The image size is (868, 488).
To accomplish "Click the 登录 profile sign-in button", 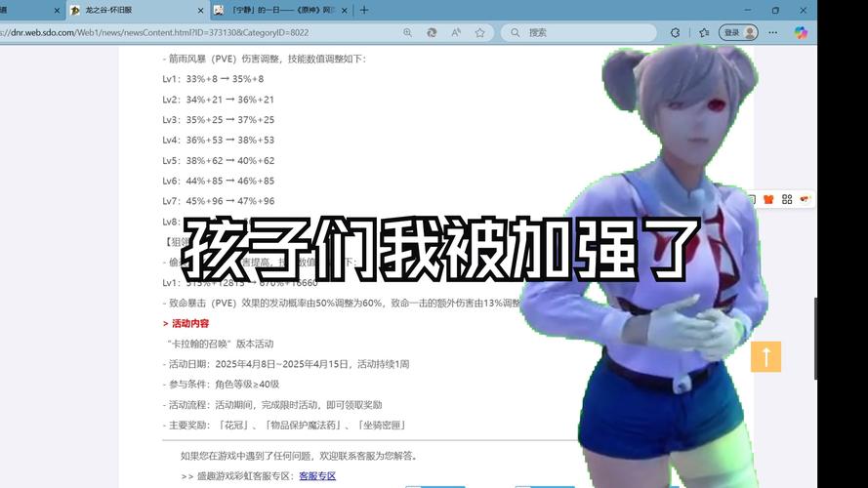I will (738, 32).
